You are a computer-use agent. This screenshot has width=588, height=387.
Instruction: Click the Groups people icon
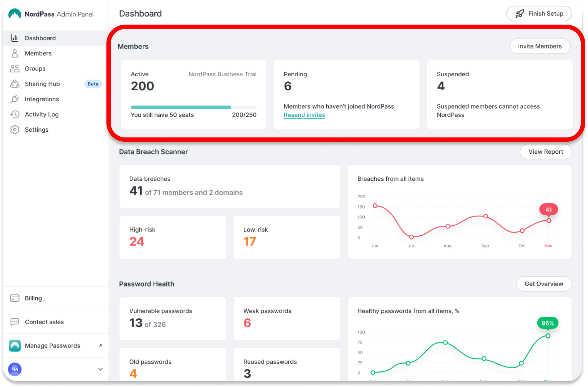(x=14, y=68)
